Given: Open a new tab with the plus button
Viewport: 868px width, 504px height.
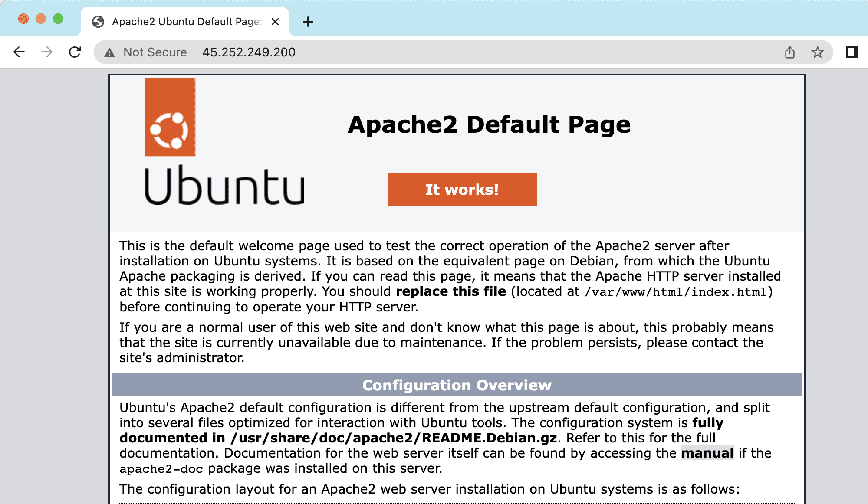Looking at the screenshot, I should tap(308, 22).
